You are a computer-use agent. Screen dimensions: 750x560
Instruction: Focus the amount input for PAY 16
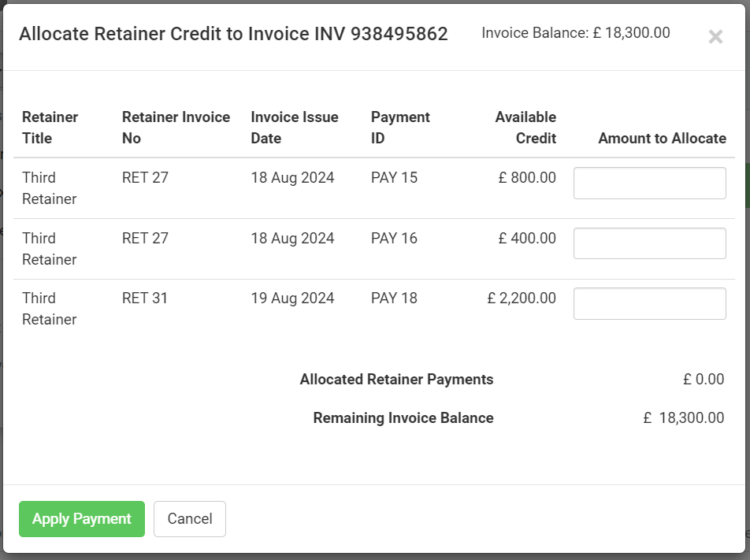(x=649, y=243)
